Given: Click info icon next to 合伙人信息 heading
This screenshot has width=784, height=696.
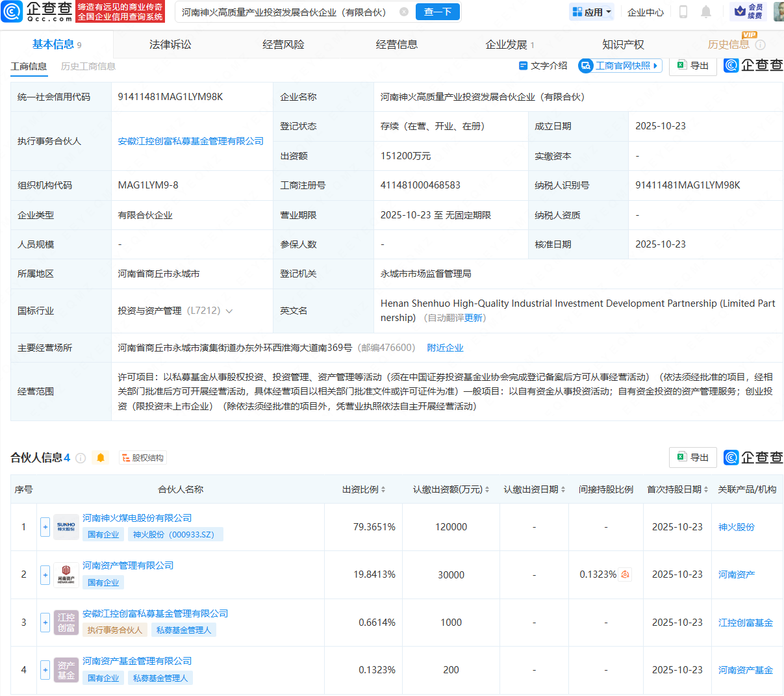Looking at the screenshot, I should [81, 458].
